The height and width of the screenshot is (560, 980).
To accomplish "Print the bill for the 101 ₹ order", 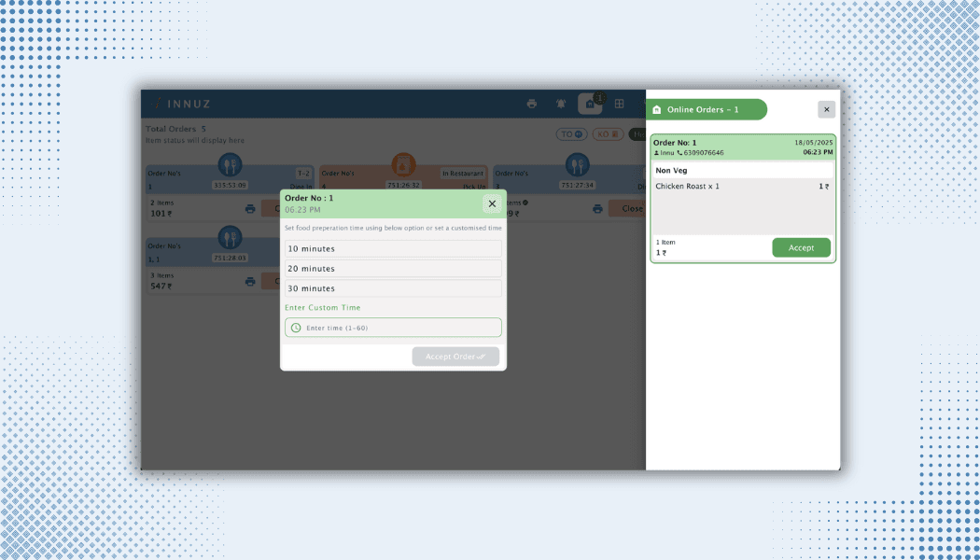I will [x=250, y=208].
